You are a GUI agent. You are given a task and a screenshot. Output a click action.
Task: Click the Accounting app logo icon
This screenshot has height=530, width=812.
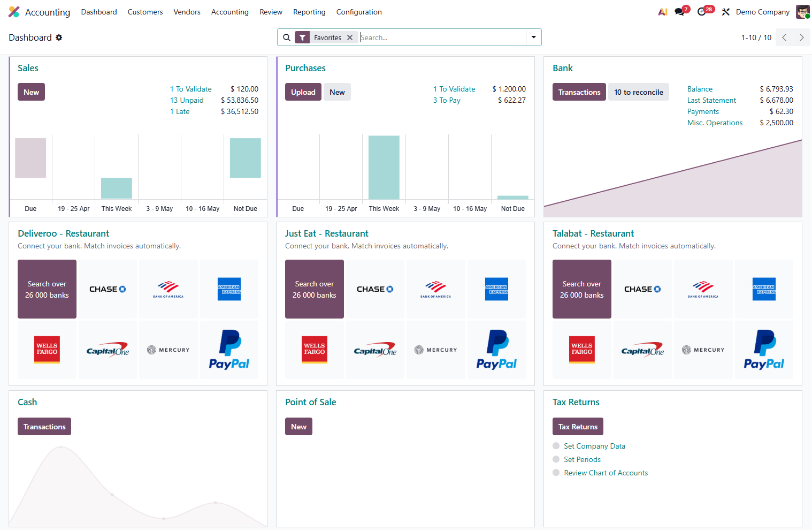point(14,12)
